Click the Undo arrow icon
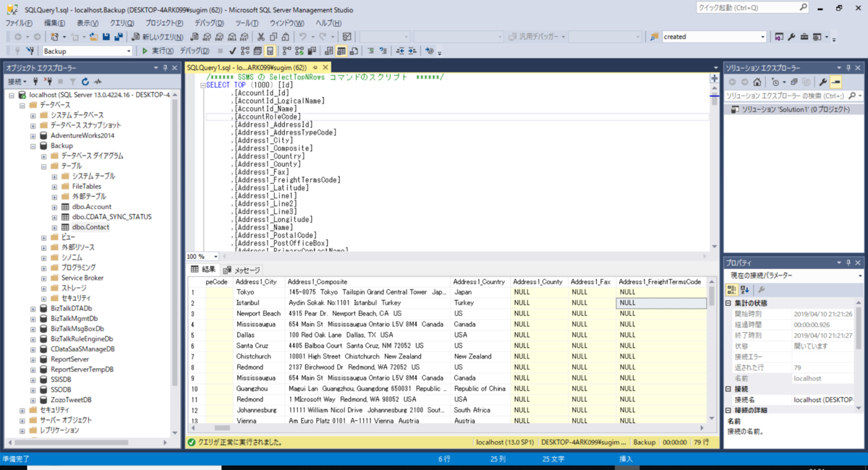Viewport: 868px width, 470px height. tap(304, 37)
